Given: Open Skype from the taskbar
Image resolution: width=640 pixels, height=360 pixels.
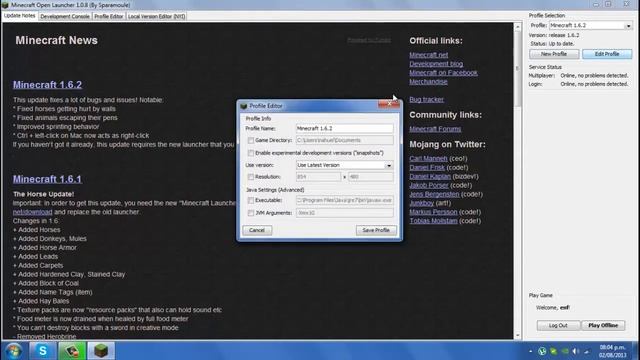Looking at the screenshot, I should (x=42, y=351).
